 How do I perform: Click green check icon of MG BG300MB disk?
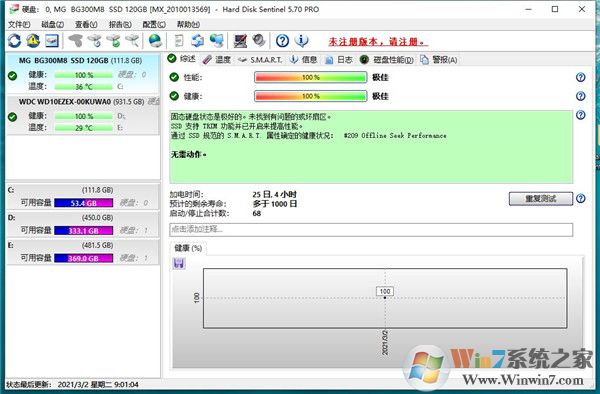point(12,76)
